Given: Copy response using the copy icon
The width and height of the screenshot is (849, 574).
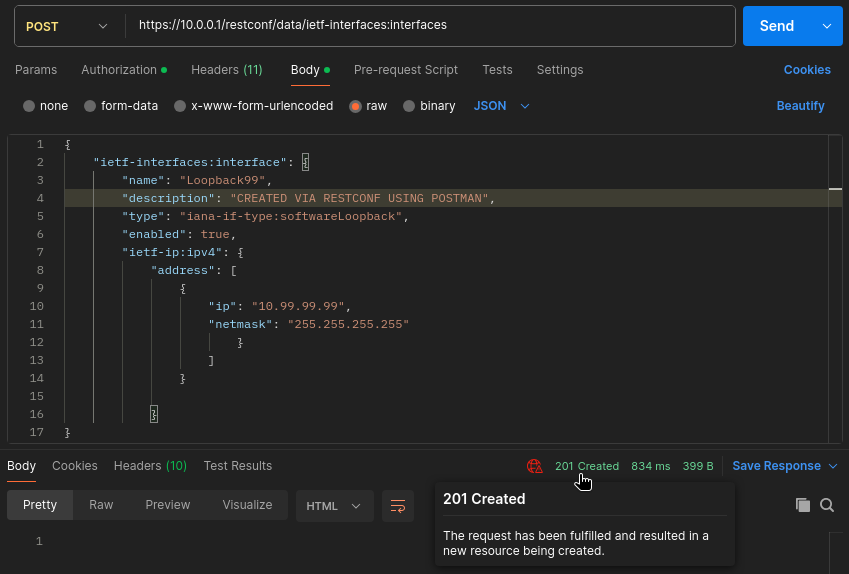Looking at the screenshot, I should (x=802, y=505).
